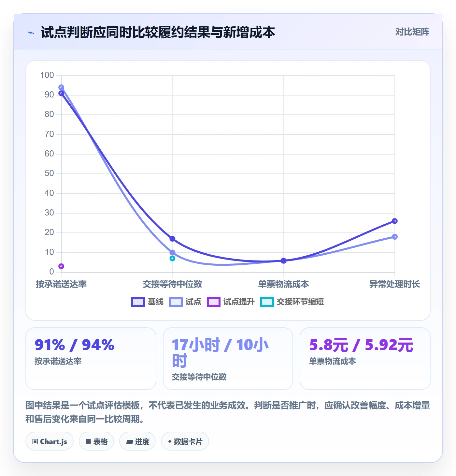The height and width of the screenshot is (476, 456).
Task: Click the teal 交接环节缩短 point near 7
Action: click(x=172, y=259)
